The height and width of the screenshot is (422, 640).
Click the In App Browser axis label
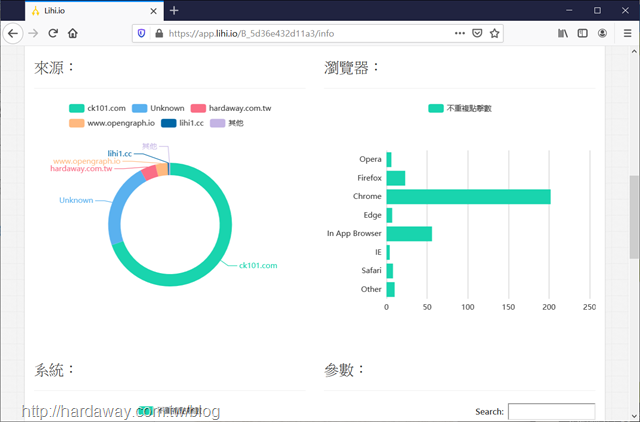(x=354, y=233)
